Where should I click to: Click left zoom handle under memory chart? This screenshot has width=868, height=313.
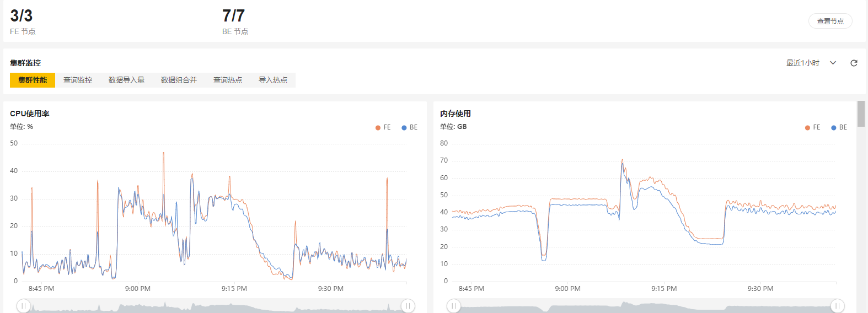tap(453, 306)
